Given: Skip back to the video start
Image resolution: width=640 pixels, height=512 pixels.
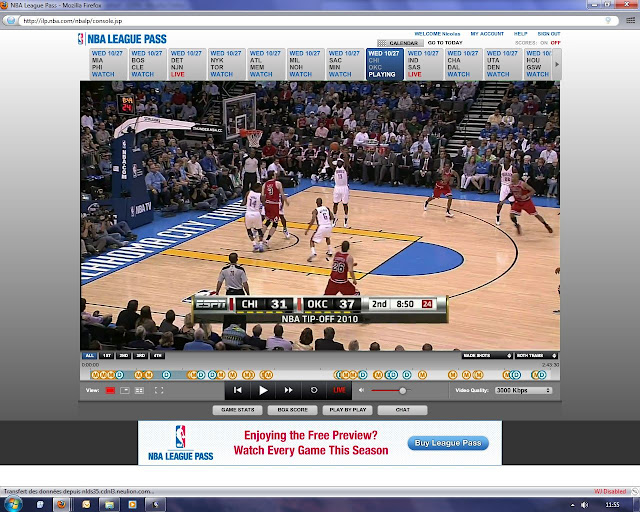Looking at the screenshot, I should click(x=238, y=390).
